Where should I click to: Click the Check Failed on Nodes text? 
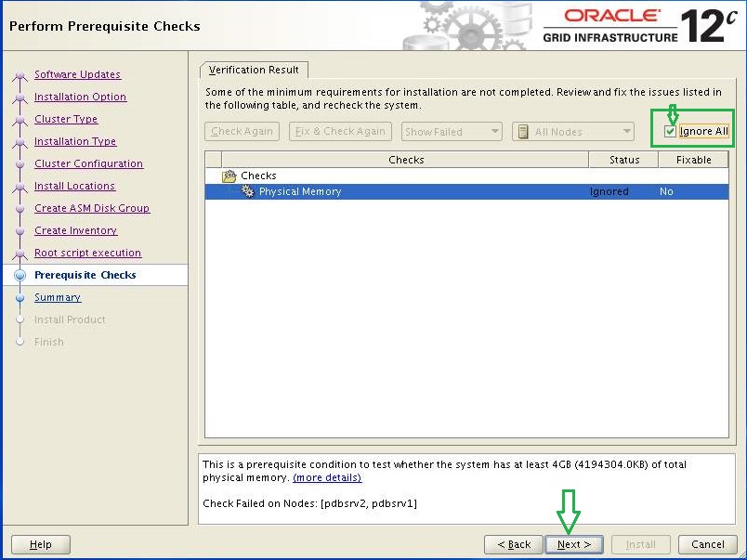click(309, 503)
